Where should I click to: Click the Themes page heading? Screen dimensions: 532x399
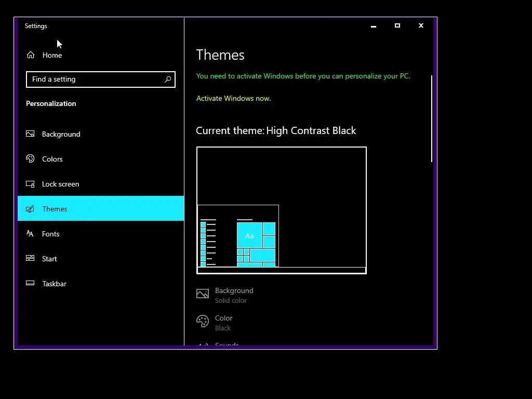coord(220,55)
